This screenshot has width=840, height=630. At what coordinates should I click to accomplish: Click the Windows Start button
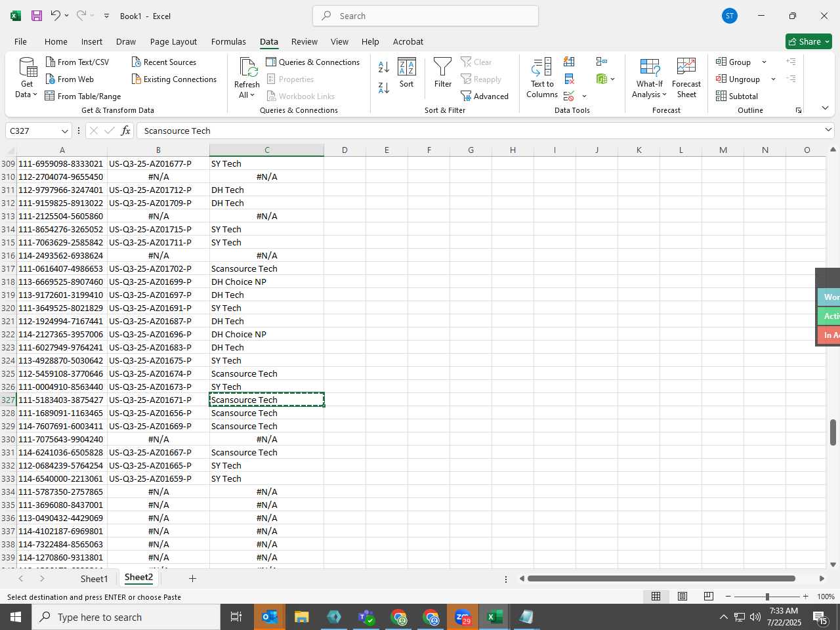(16, 617)
